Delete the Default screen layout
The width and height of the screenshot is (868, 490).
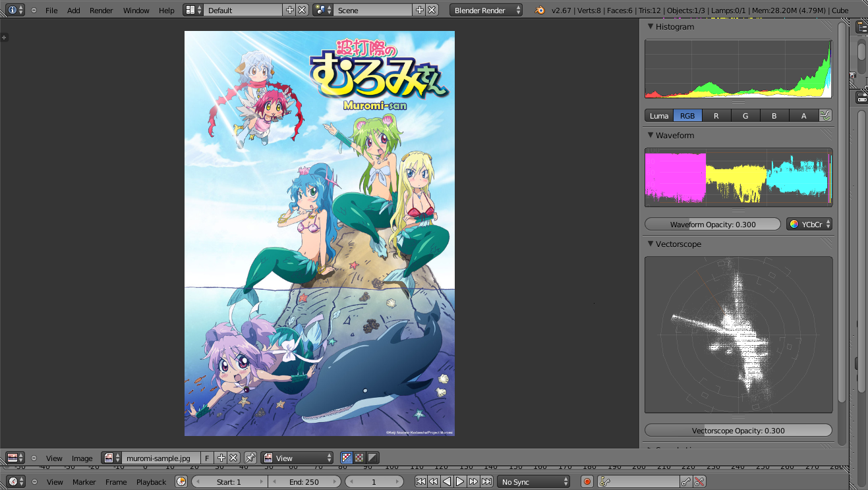pyautogui.click(x=302, y=10)
